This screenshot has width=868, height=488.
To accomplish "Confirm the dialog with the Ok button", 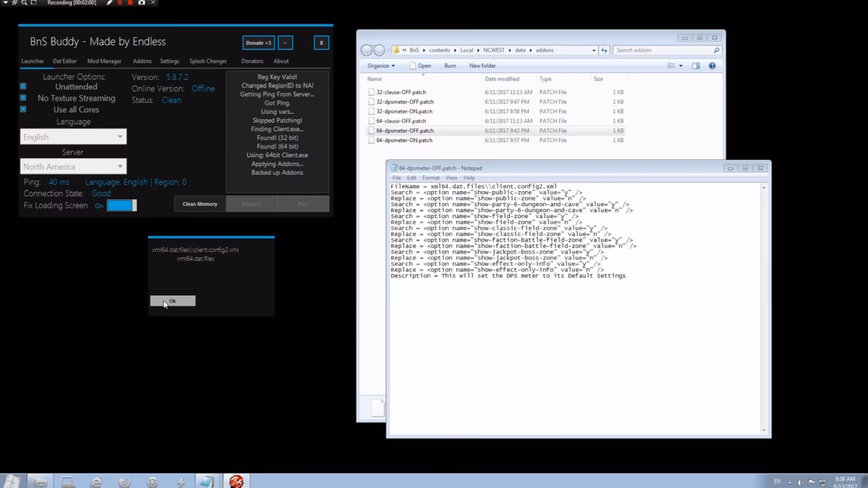I will (172, 301).
